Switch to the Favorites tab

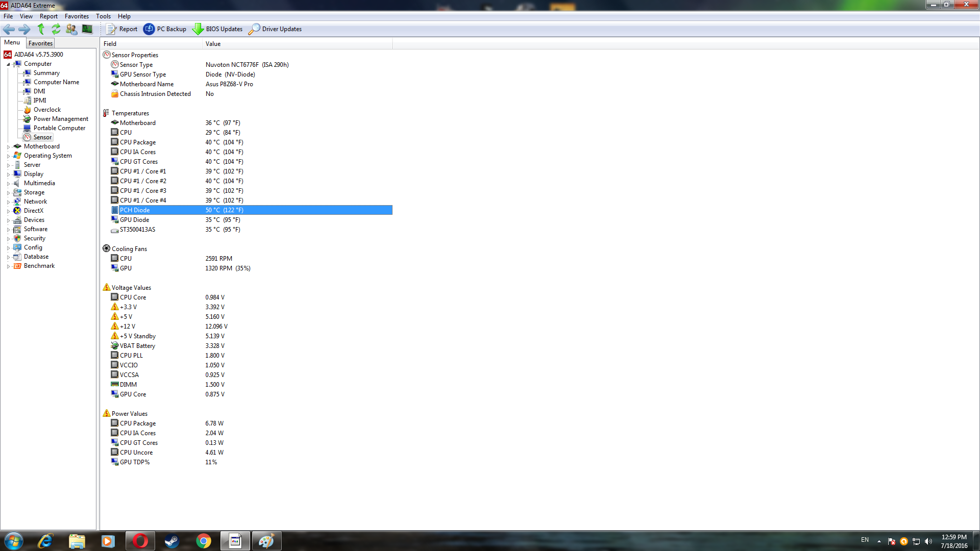pos(40,43)
